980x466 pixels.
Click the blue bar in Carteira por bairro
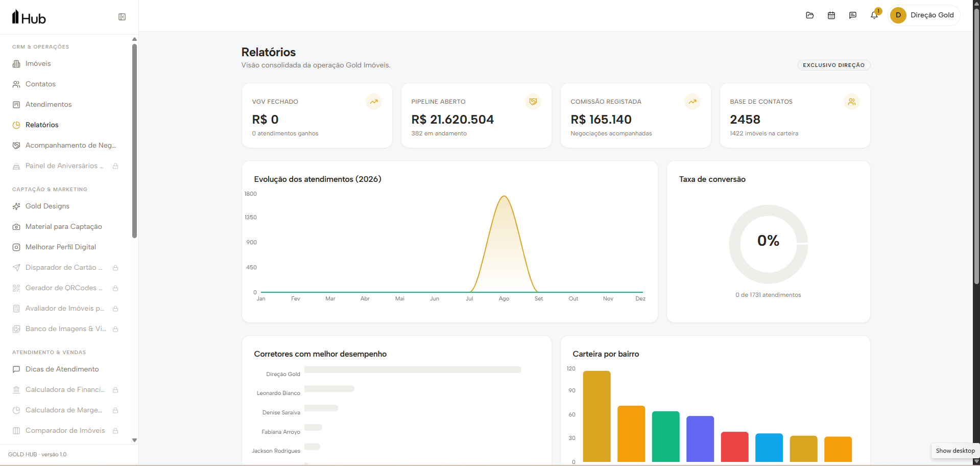769,448
